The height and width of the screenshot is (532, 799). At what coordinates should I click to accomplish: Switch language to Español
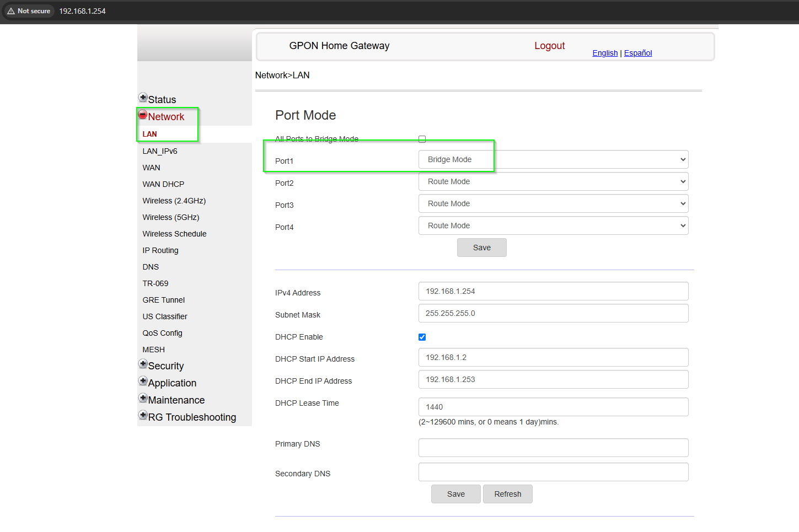(x=638, y=53)
